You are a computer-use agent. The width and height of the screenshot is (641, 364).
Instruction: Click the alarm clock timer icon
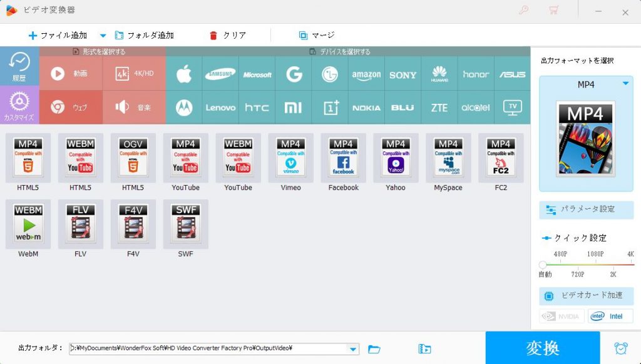(620, 348)
